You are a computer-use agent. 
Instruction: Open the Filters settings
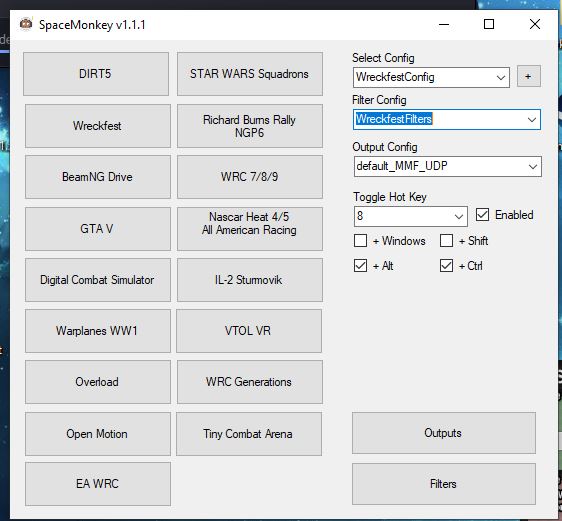444,484
